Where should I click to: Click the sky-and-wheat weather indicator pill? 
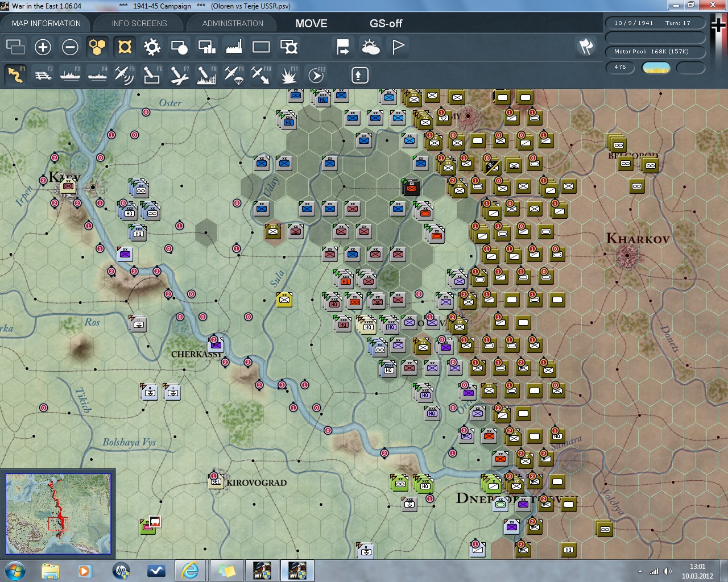point(656,68)
